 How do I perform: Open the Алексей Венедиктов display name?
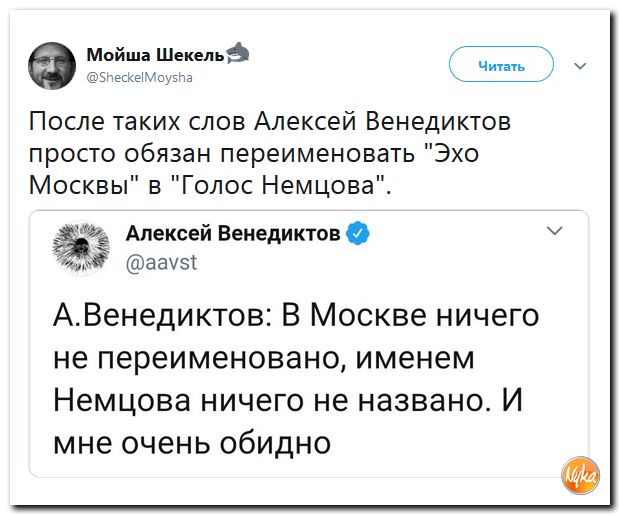[233, 234]
